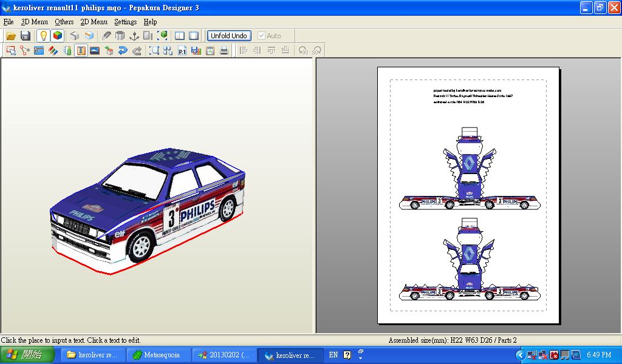Click the anchor icon in top toolbar

click(134, 36)
